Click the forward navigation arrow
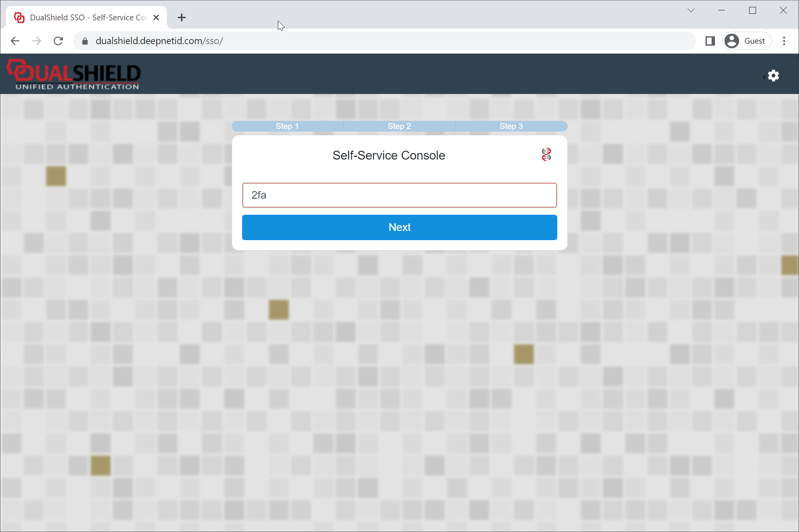This screenshot has width=799, height=532. point(37,41)
